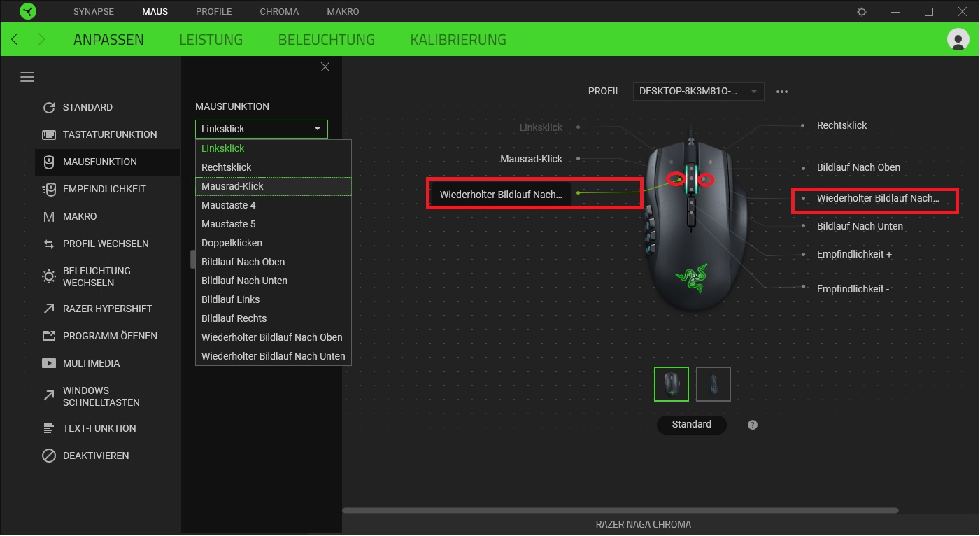Click RAZER NAGA CHROMA device label

(x=643, y=524)
